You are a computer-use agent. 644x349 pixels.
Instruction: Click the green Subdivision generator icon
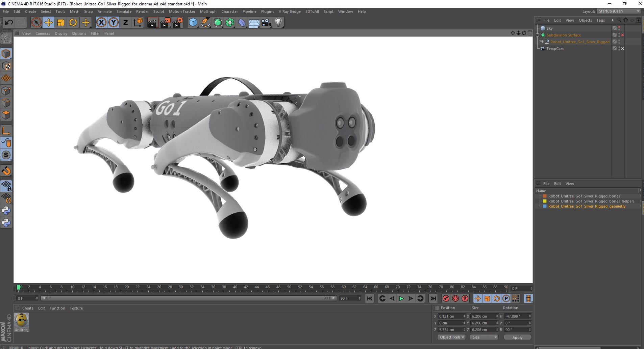[218, 23]
